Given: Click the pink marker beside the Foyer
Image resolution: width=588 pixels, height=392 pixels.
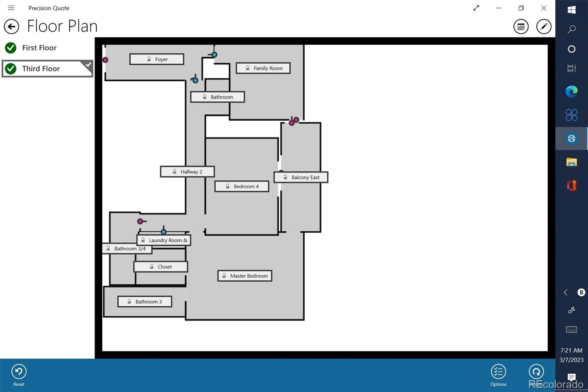Looking at the screenshot, I should coord(105,60).
